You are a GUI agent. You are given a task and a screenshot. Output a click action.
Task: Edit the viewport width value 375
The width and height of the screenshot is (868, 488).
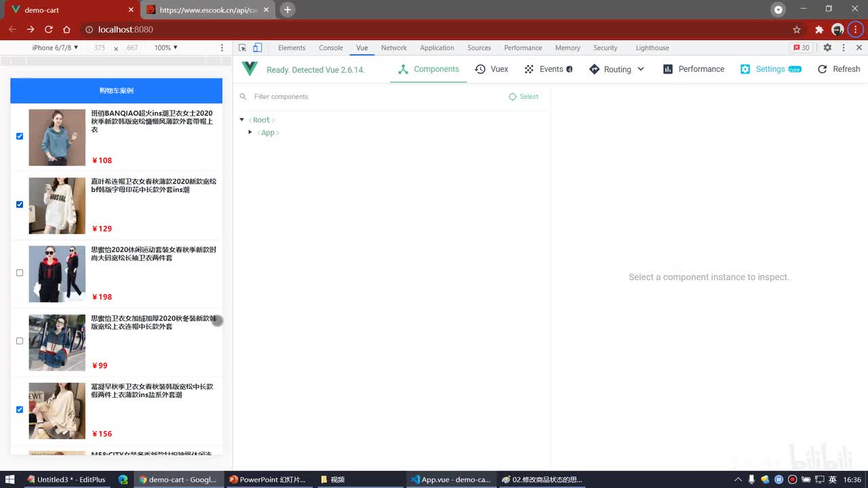pyautogui.click(x=100, y=47)
